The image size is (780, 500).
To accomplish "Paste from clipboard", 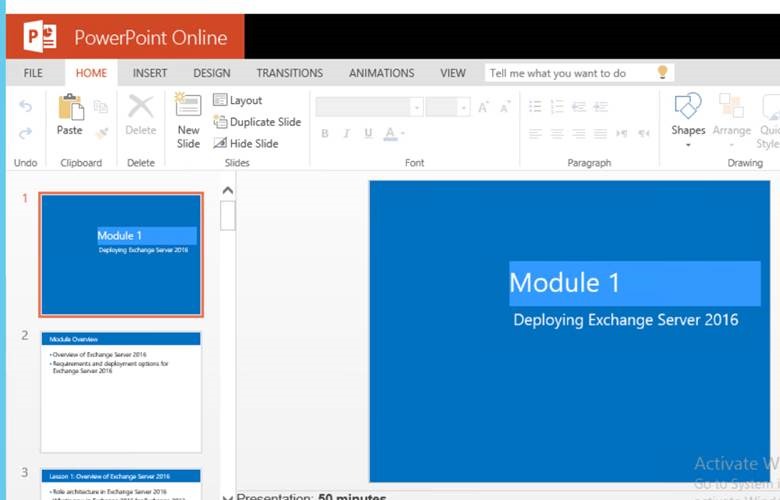I will 70,114.
